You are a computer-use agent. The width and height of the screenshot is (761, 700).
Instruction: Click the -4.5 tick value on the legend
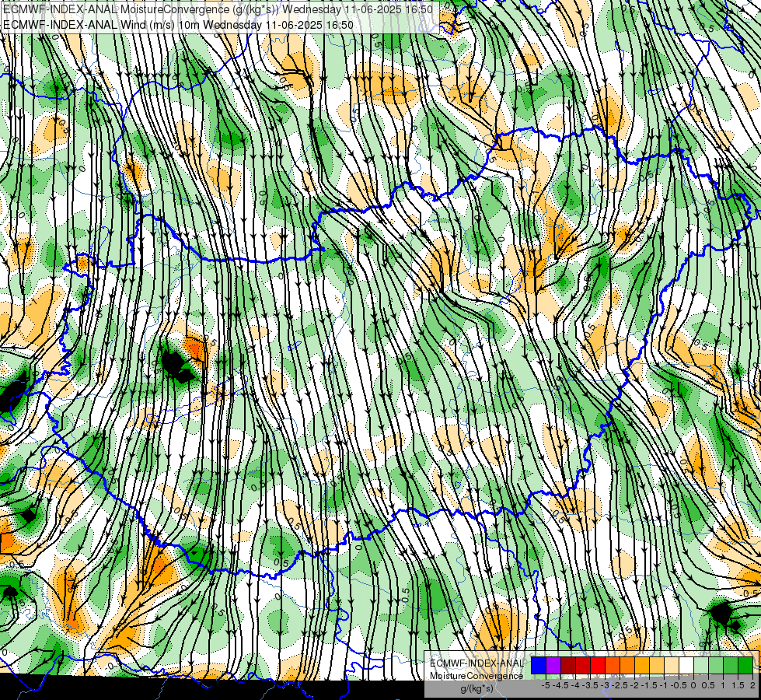tap(561, 685)
